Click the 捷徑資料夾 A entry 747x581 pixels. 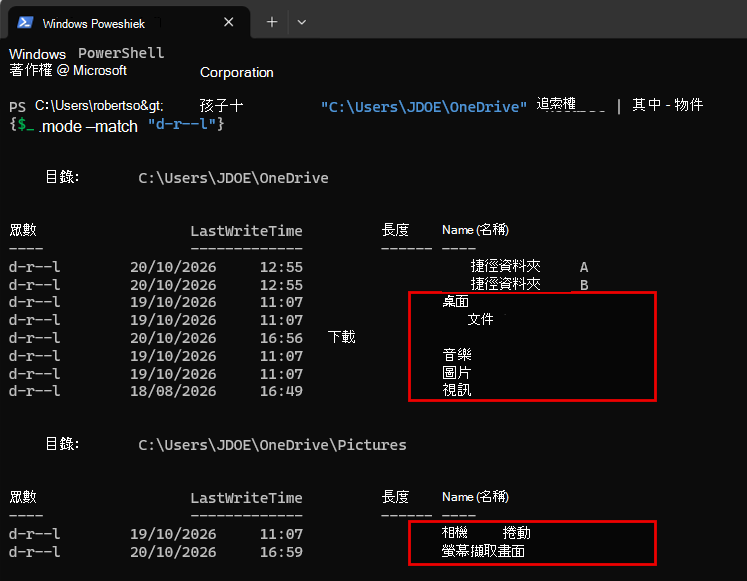click(x=529, y=266)
